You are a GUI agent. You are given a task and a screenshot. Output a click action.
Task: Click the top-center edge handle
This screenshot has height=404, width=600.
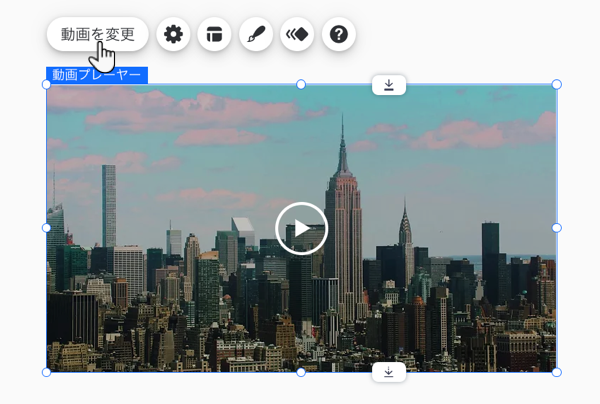pos(301,85)
